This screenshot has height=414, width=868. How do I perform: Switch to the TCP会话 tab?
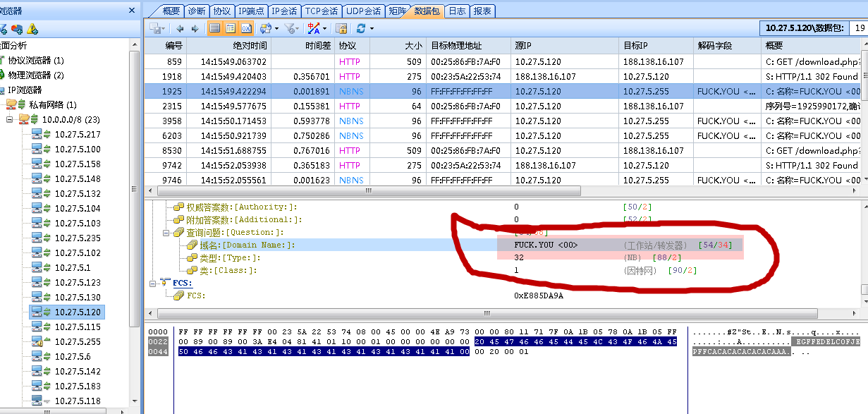click(x=322, y=11)
